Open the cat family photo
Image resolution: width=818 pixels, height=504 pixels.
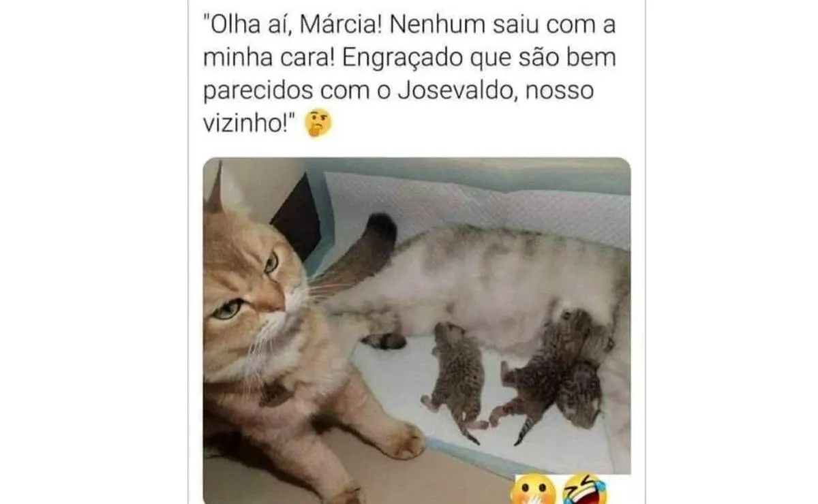[x=416, y=330]
